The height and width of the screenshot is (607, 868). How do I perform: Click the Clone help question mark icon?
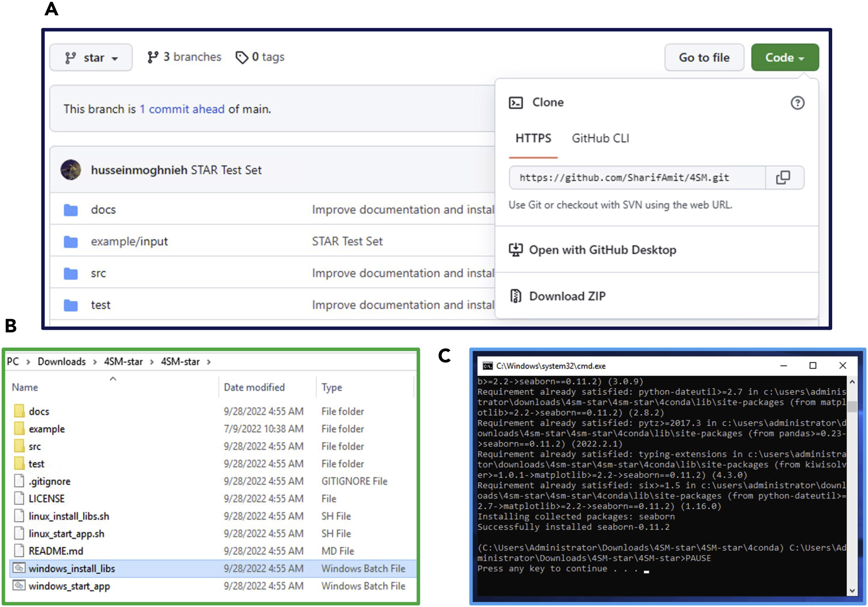[x=797, y=103]
